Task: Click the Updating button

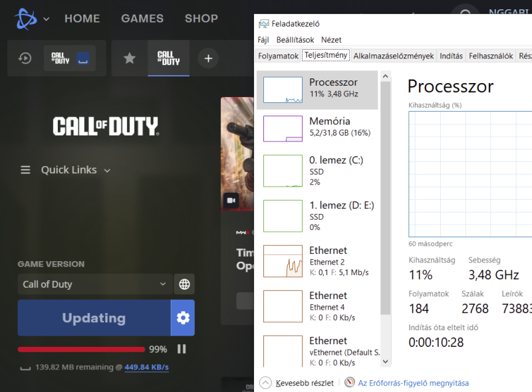Action: (x=94, y=318)
